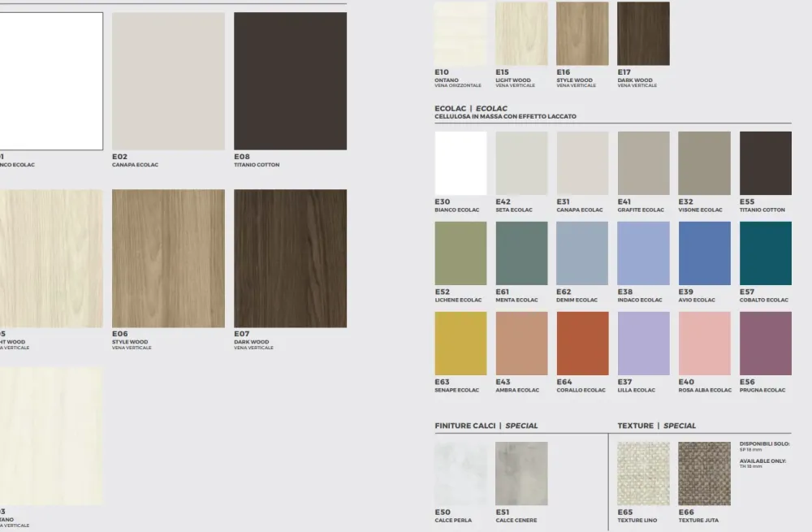Click the E64 Corallo Ecolac swatch

coord(582,344)
